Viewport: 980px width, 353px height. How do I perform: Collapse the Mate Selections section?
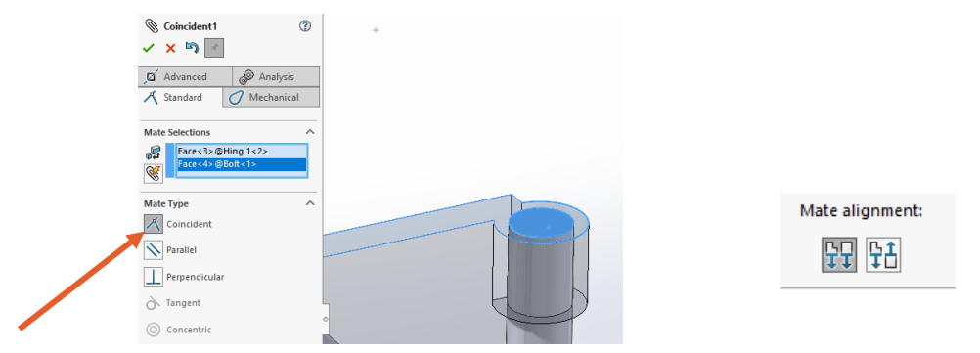[x=309, y=132]
